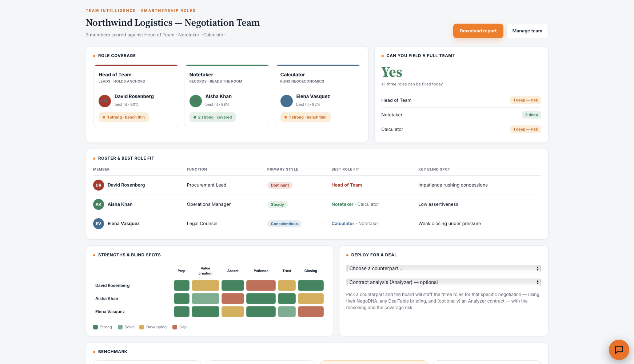
Task: Click the Function column header
Action: click(x=197, y=169)
